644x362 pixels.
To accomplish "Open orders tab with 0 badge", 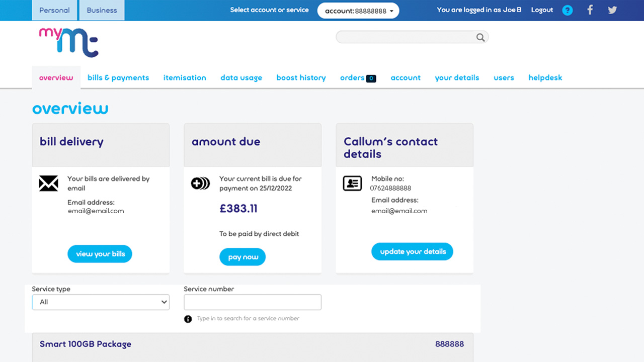I will click(x=357, y=78).
